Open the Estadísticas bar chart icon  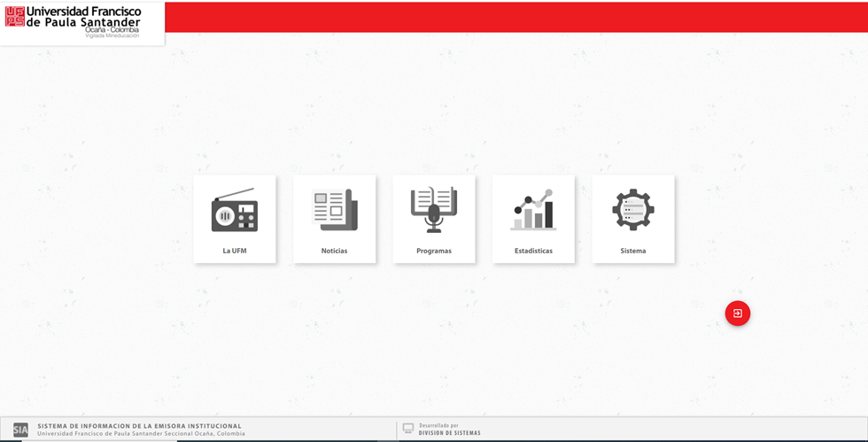coord(533,211)
